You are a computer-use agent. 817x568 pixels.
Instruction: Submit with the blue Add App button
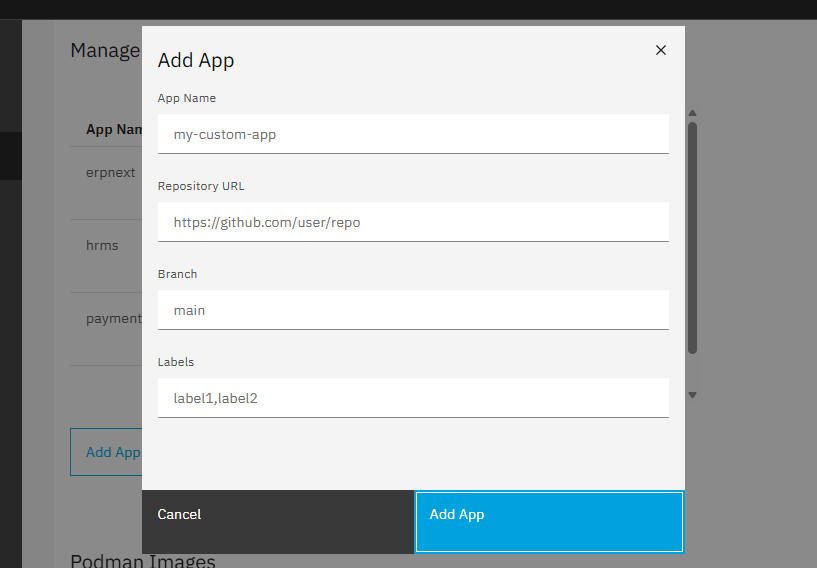point(549,521)
